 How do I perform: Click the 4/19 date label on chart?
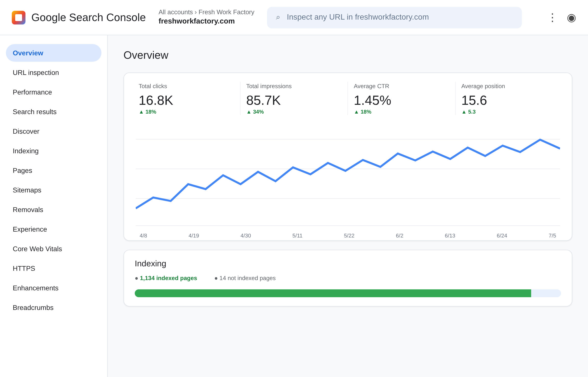tap(194, 236)
